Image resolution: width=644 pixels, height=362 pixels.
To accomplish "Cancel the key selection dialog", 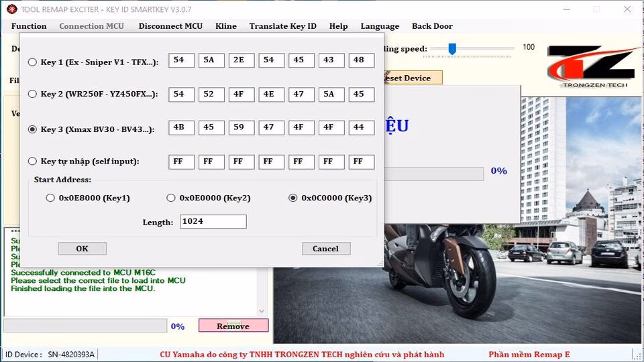I will tap(325, 249).
